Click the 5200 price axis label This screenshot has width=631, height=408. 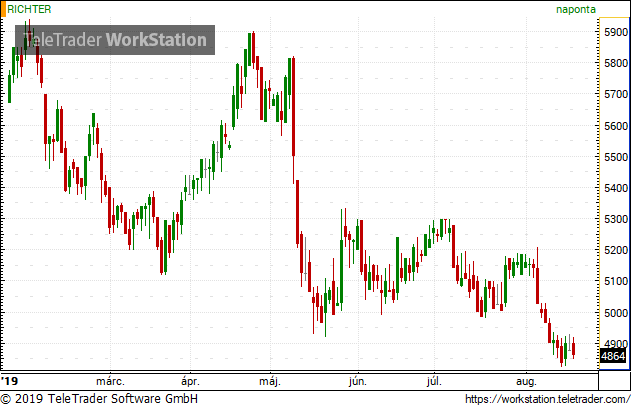point(615,250)
